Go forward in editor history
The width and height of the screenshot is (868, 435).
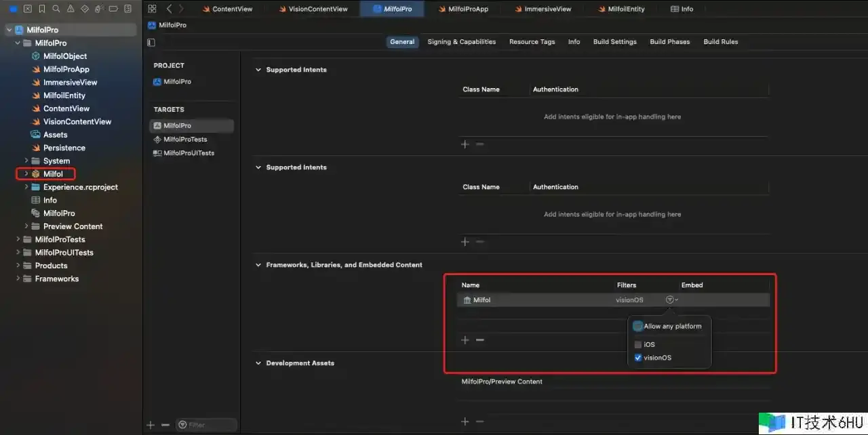(x=181, y=9)
